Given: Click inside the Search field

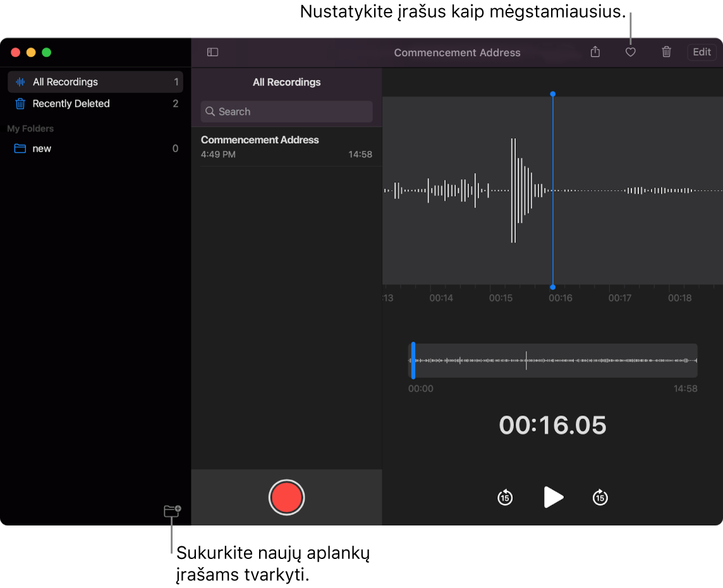Looking at the screenshot, I should tap(286, 111).
